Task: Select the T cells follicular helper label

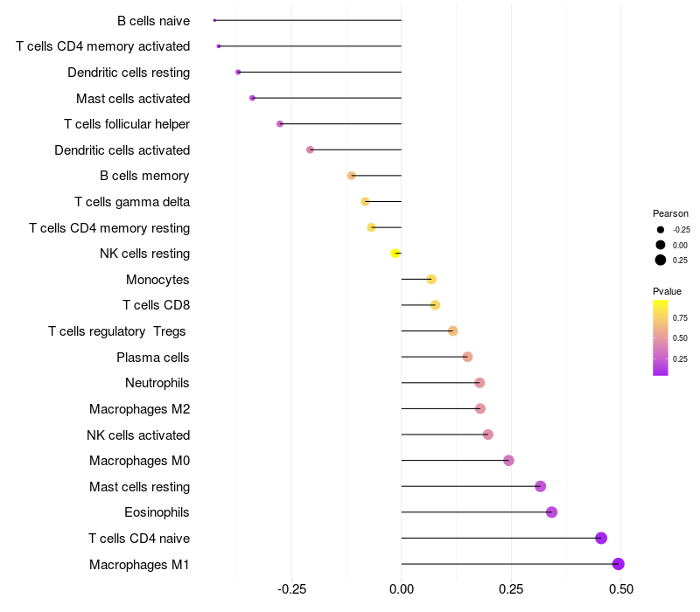Action: [127, 124]
